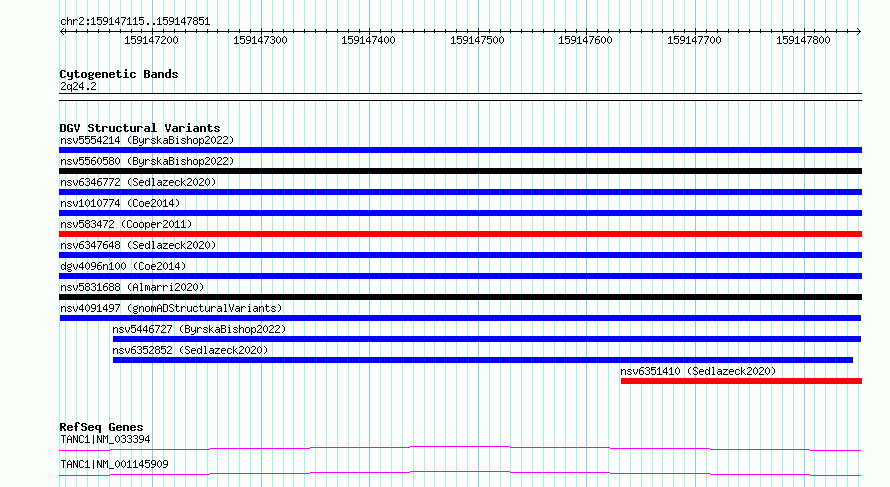Select the RefSeq Genes track title
Viewport: 890px width, 487px height.
[x=102, y=427]
